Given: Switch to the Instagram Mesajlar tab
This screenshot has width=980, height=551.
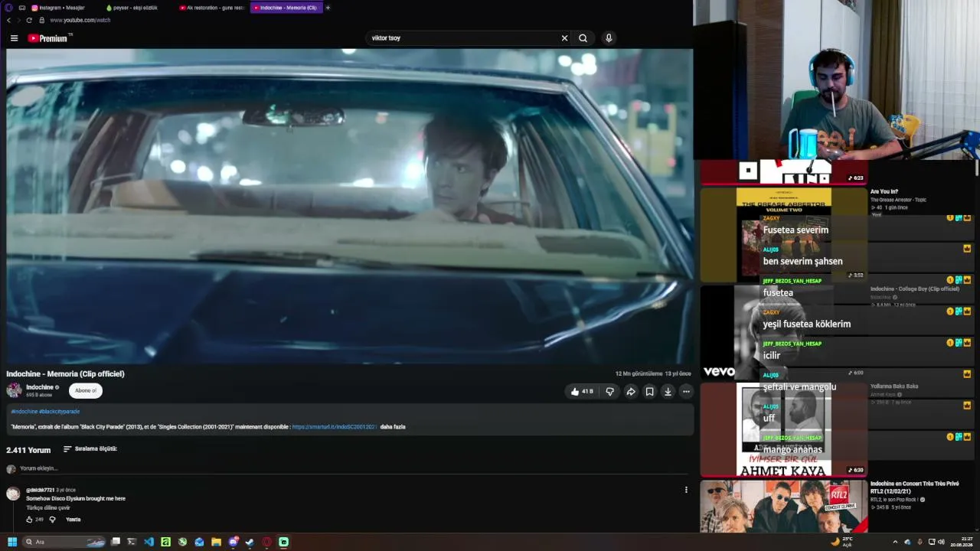Looking at the screenshot, I should pos(60,8).
